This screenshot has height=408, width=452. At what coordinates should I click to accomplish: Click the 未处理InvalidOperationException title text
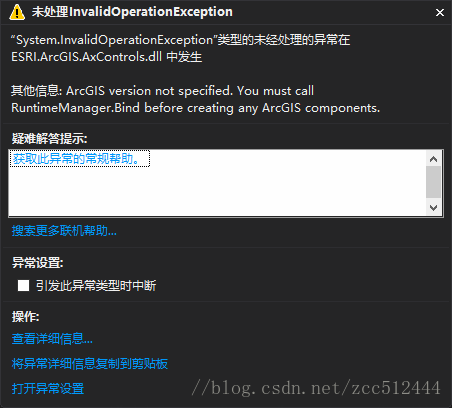(132, 12)
